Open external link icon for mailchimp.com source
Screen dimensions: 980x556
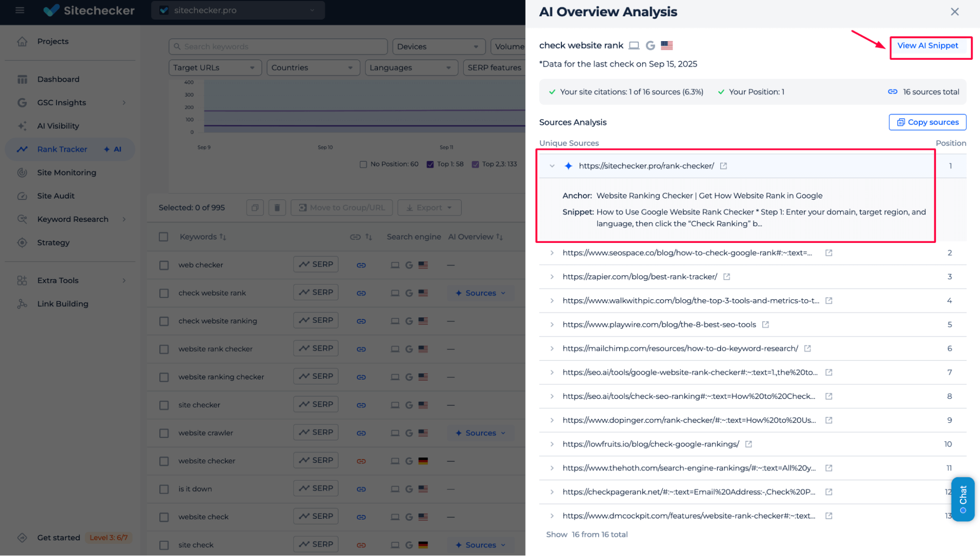tap(807, 349)
